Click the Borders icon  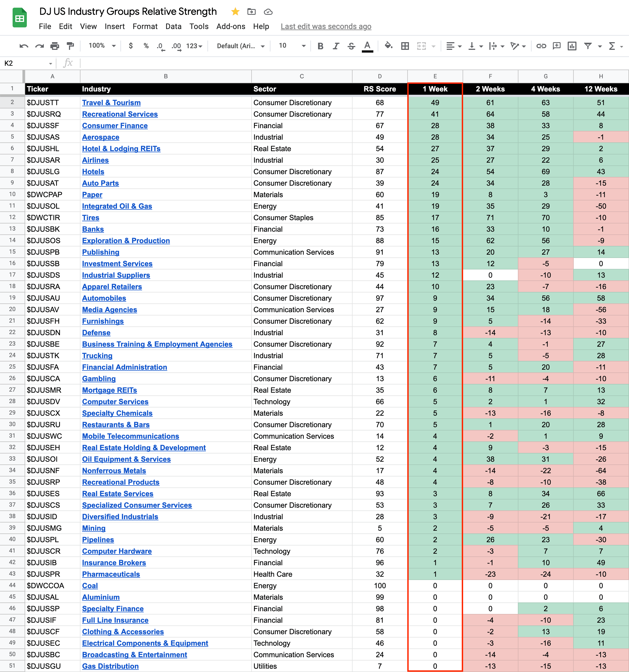tap(405, 46)
